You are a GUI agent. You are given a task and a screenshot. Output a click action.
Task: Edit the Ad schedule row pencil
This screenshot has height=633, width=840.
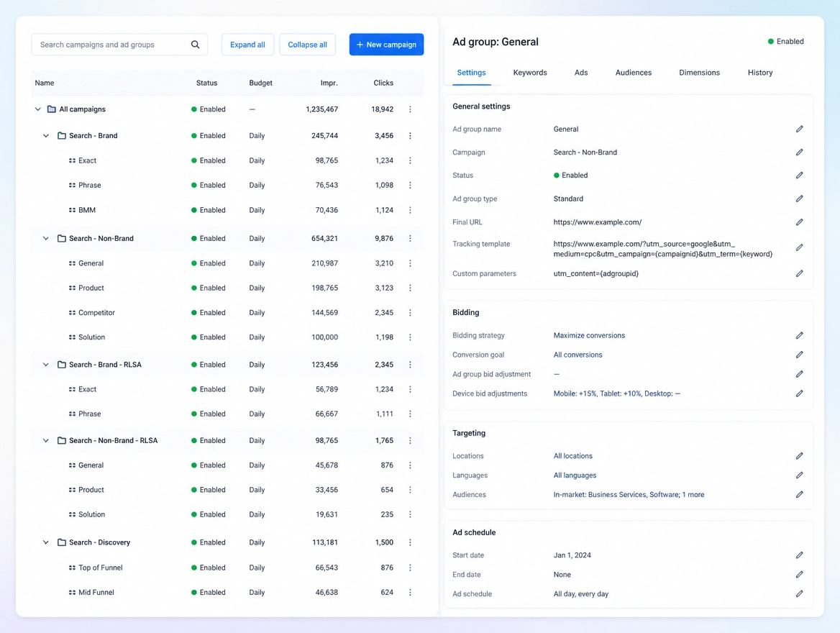coord(799,594)
